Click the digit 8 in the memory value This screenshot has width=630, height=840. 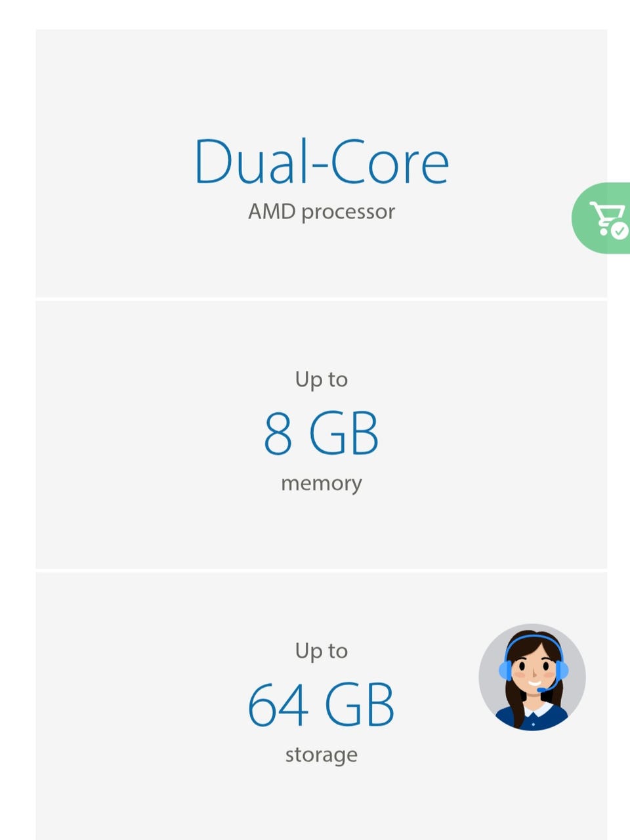(x=278, y=434)
